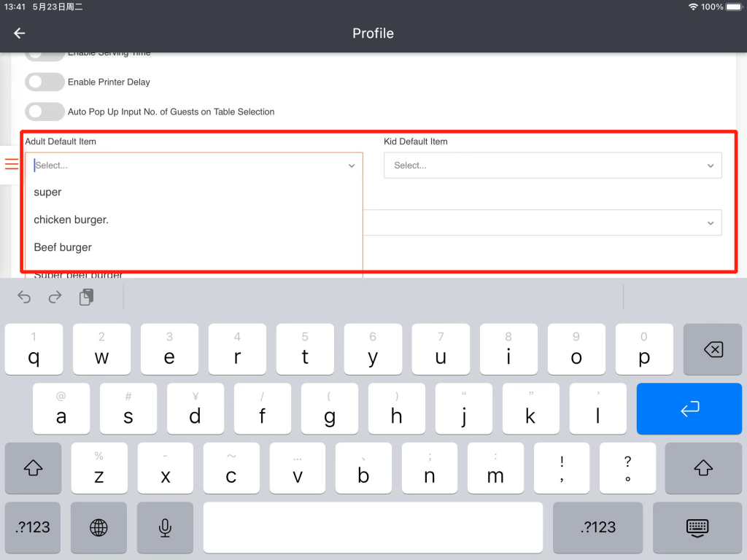Viewport: 747px width, 560px height.
Task: Hide keyboard using the dismiss key
Action: point(697,527)
